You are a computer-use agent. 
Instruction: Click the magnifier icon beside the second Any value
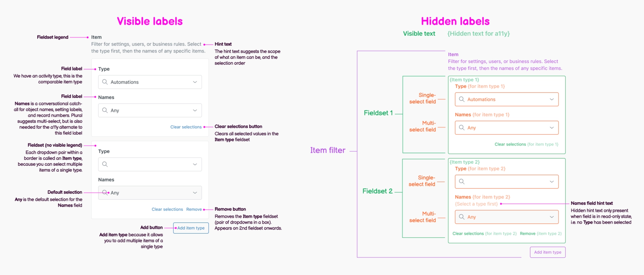pos(105,193)
